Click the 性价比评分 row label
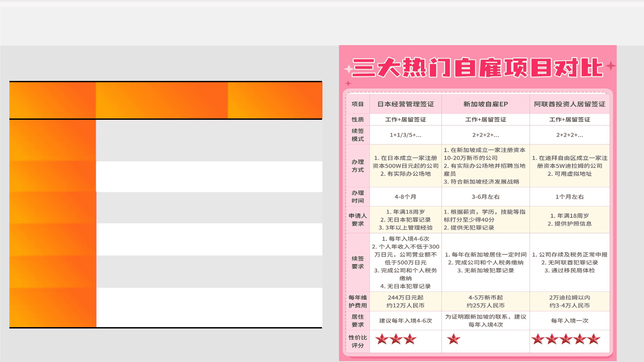The width and height of the screenshot is (644, 362). (358, 341)
